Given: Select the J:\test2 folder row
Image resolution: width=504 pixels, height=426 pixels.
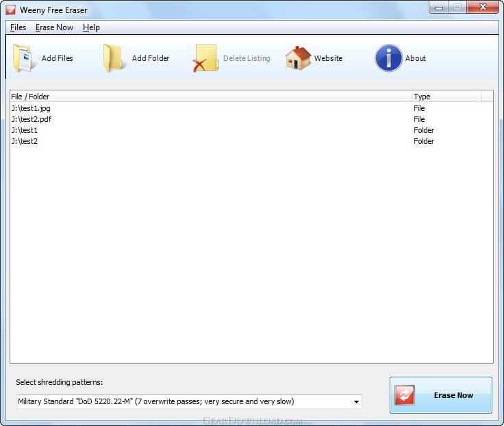Looking at the screenshot, I should (x=251, y=141).
